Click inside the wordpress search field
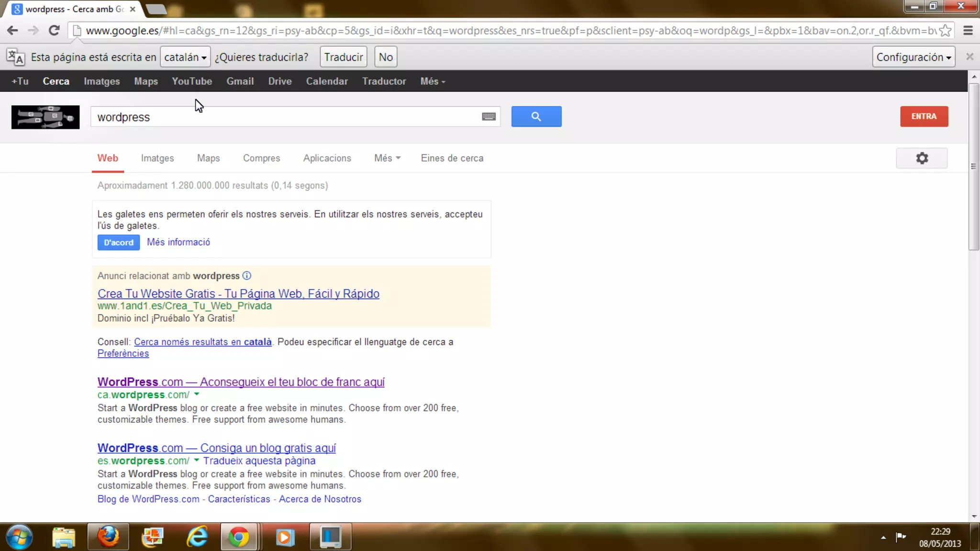980x551 pixels. coord(287,117)
